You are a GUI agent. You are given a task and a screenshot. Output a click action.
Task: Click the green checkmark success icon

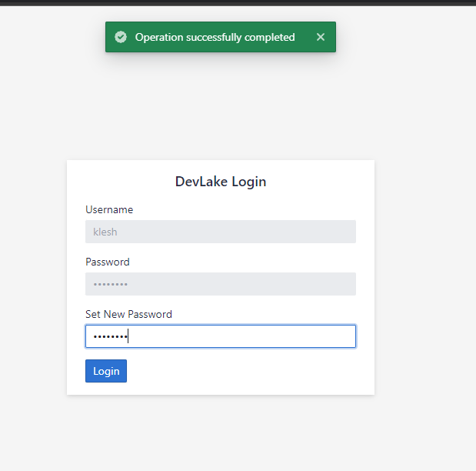pos(121,37)
